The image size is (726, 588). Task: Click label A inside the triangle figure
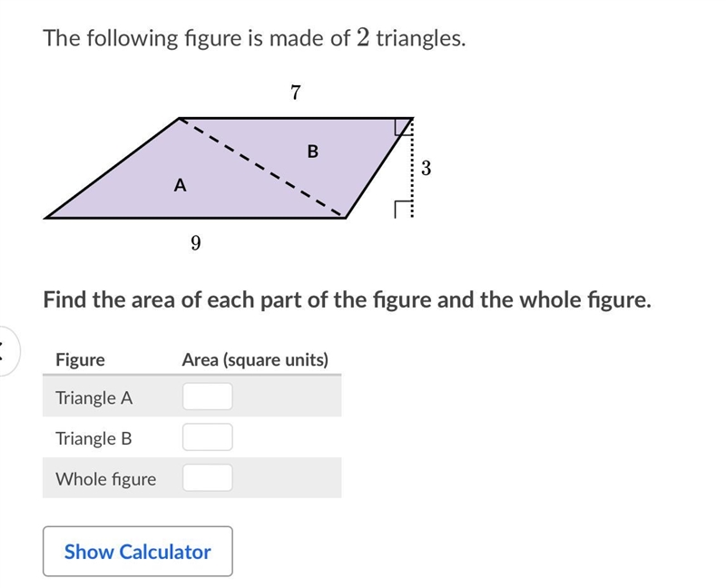[x=180, y=185]
